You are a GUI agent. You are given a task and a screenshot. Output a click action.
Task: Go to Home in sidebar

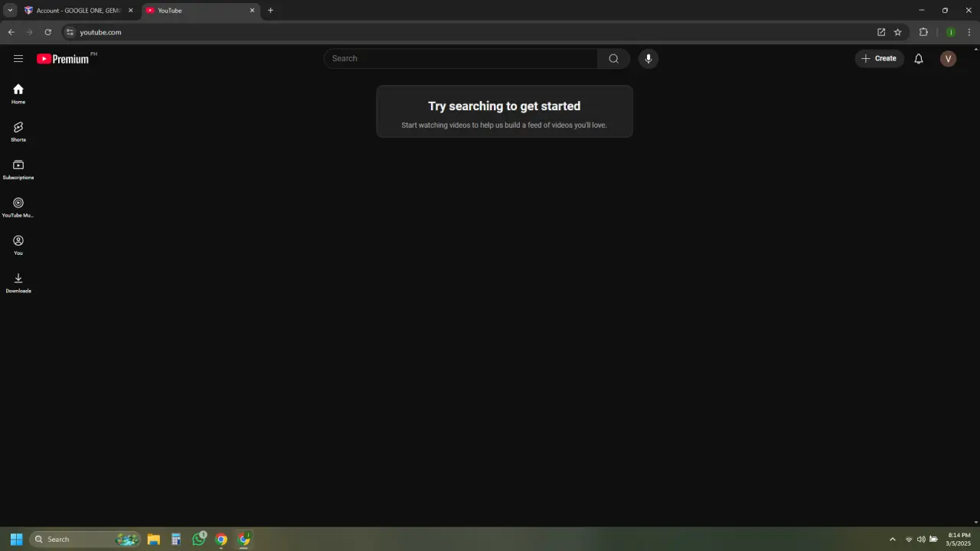pyautogui.click(x=18, y=94)
